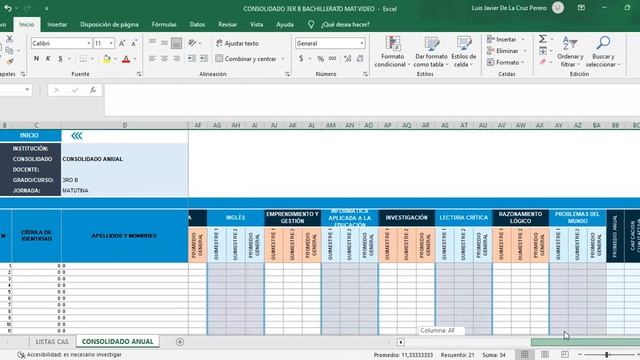Increase decimal places icon
This screenshot has width=640, height=360.
(348, 59)
